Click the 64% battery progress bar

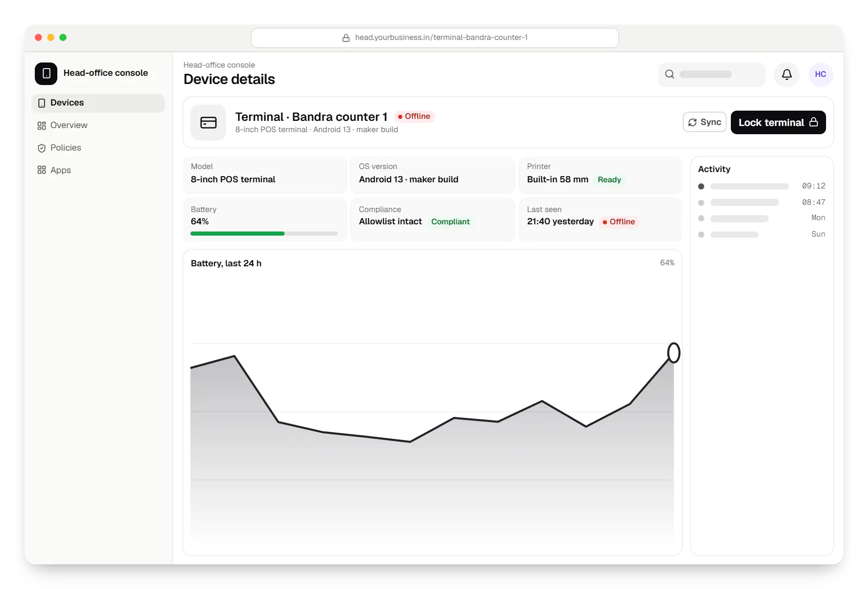(x=264, y=234)
